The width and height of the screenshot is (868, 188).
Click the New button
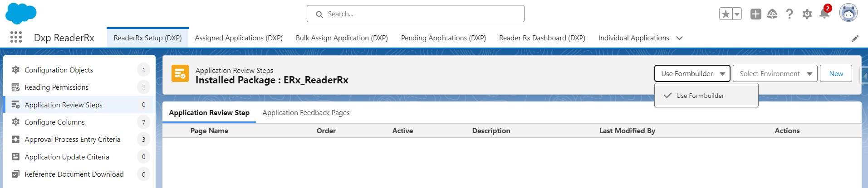(836, 73)
